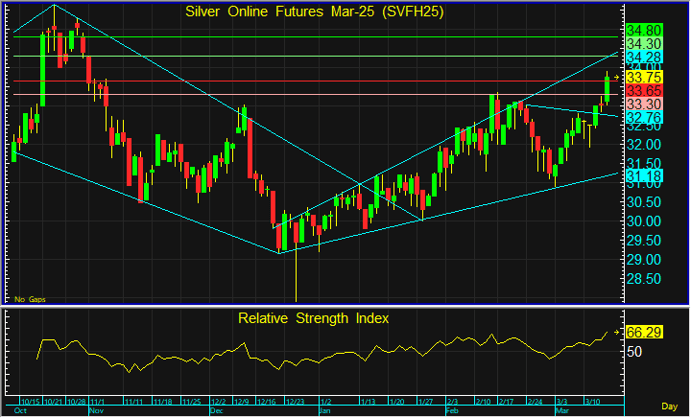
Task: Click the Mar month label on time axis
Action: [x=561, y=411]
